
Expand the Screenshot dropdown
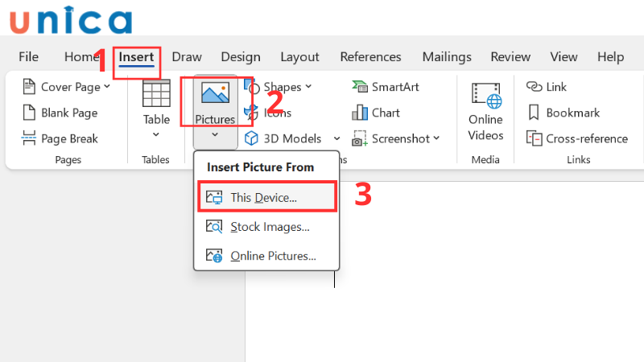click(x=436, y=138)
